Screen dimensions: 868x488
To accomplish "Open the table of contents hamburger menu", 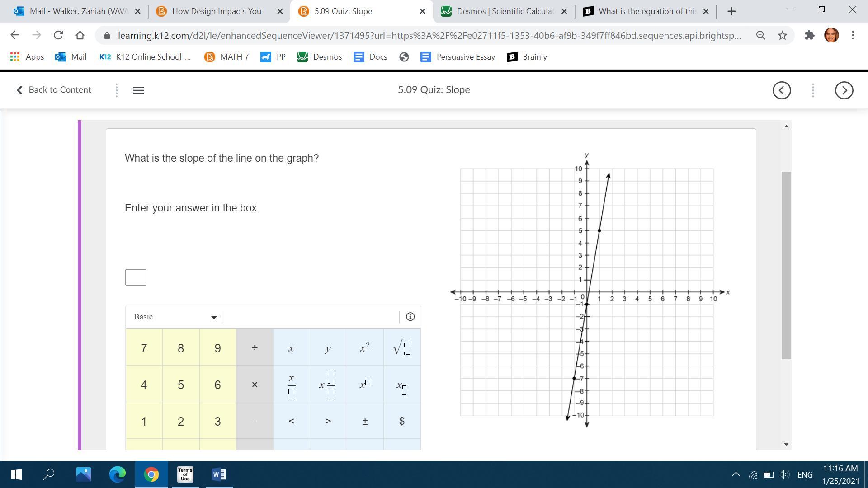I will pyautogui.click(x=138, y=90).
